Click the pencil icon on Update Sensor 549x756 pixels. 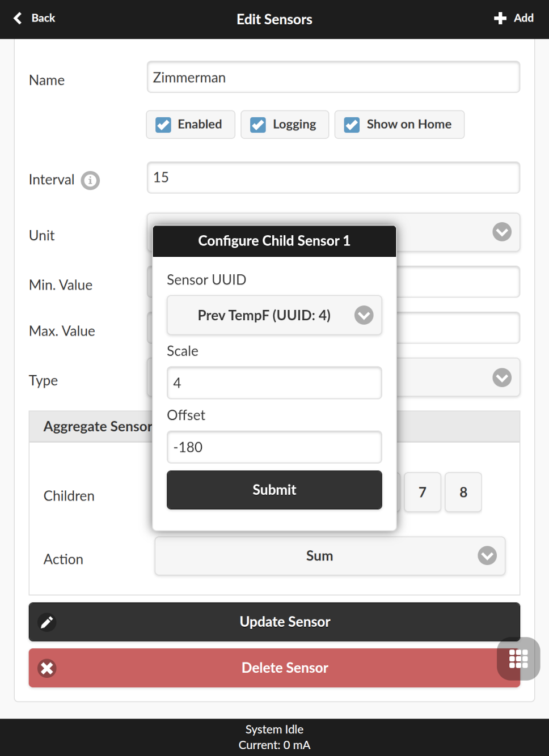point(47,622)
